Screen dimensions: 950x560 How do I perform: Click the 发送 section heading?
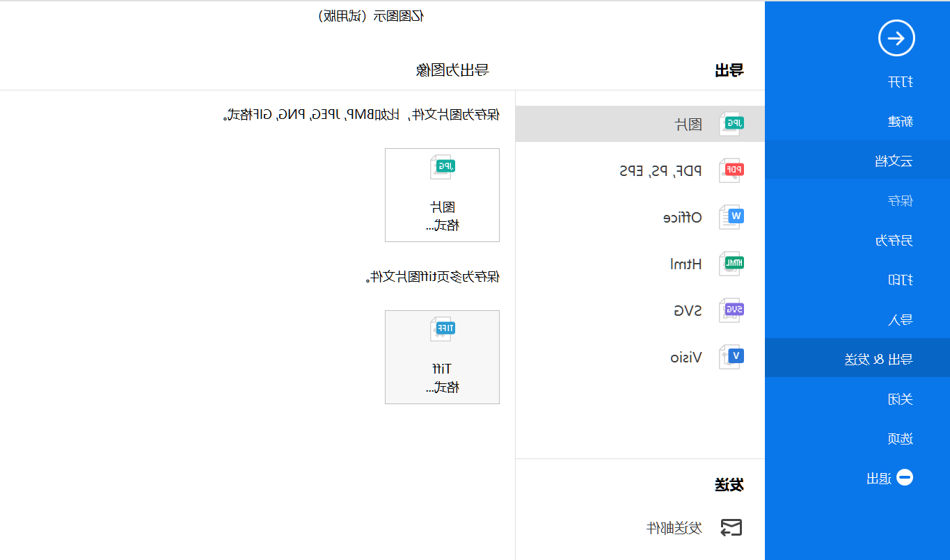[729, 485]
